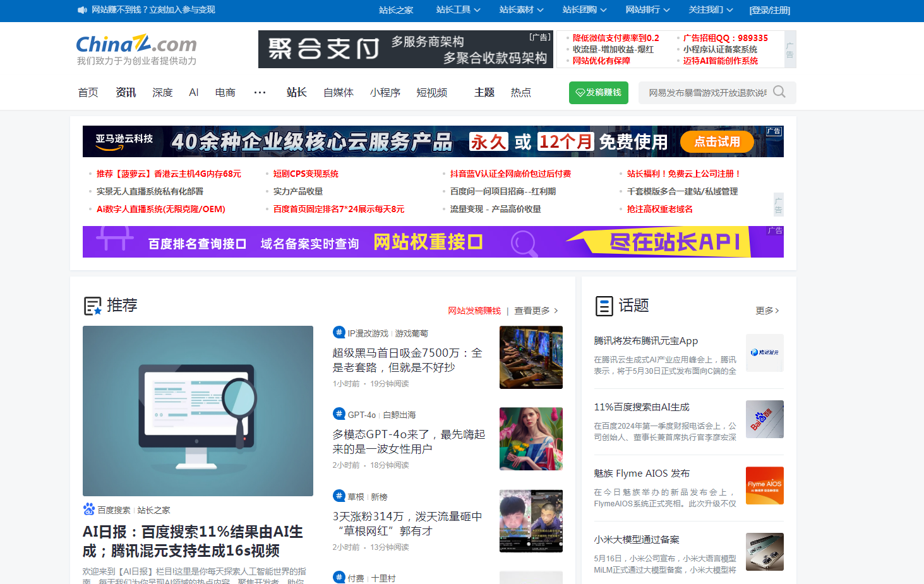Open the 小程序 nav item
Image resolution: width=924 pixels, height=584 pixels.
click(385, 92)
